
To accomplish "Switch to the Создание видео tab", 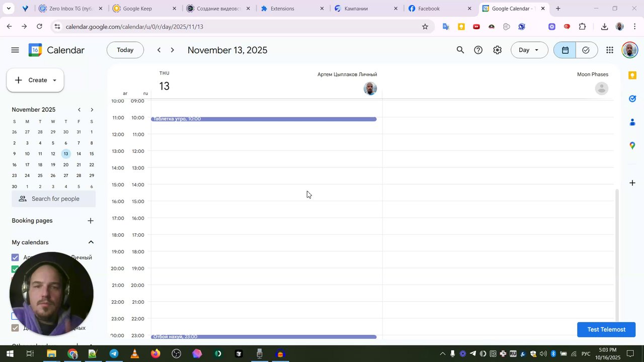I will point(218,9).
